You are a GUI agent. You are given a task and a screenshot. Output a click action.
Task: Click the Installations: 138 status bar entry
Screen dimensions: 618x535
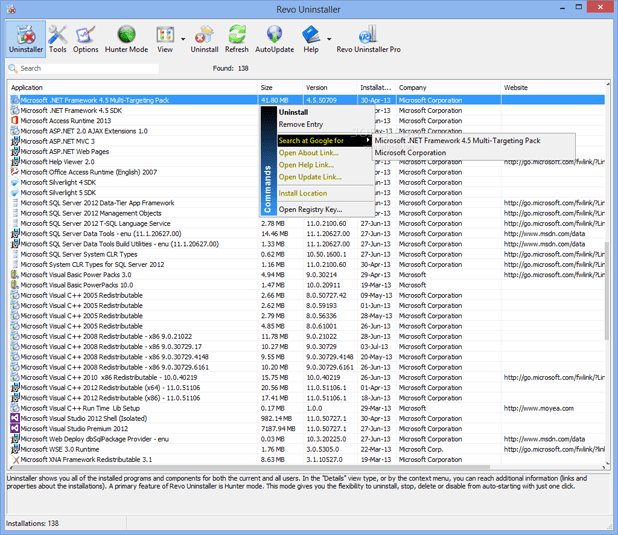pyautogui.click(x=32, y=523)
